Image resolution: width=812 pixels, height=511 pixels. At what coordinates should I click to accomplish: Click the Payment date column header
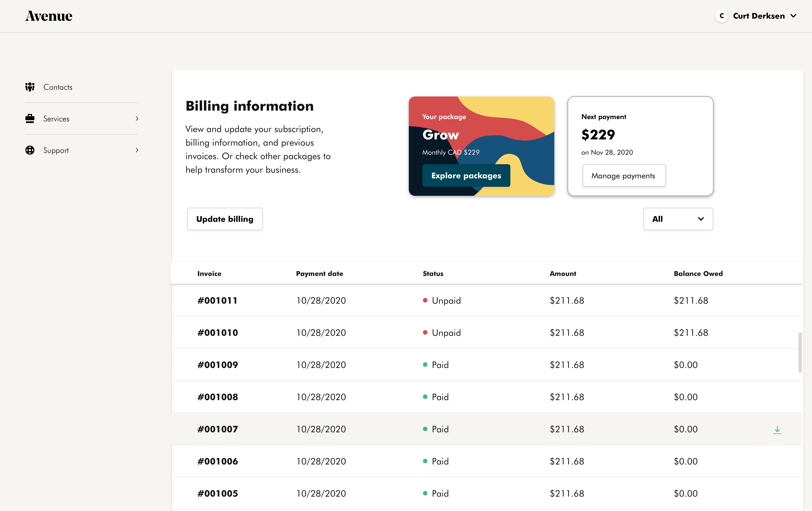coord(320,274)
